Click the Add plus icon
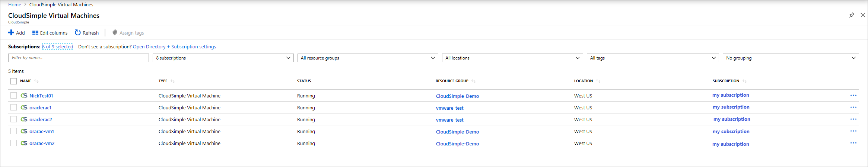Viewport: 868px width, 167px height. 11,33
